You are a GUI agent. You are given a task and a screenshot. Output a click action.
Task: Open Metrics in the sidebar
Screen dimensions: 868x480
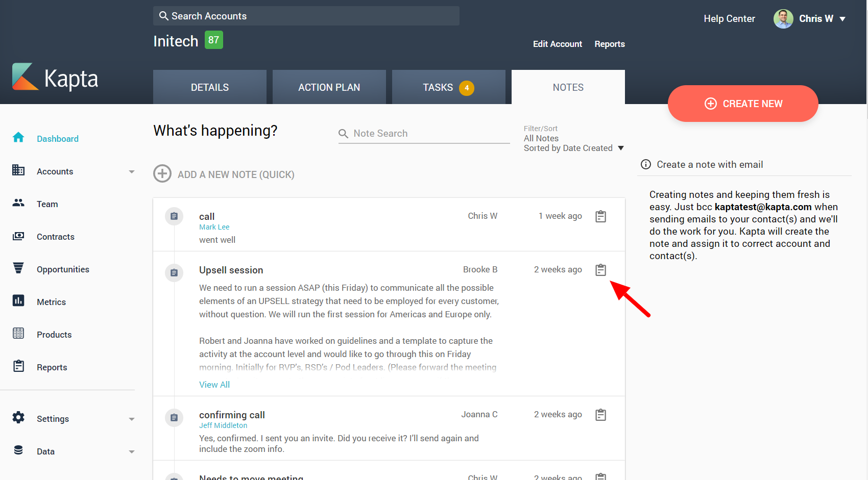(51, 302)
